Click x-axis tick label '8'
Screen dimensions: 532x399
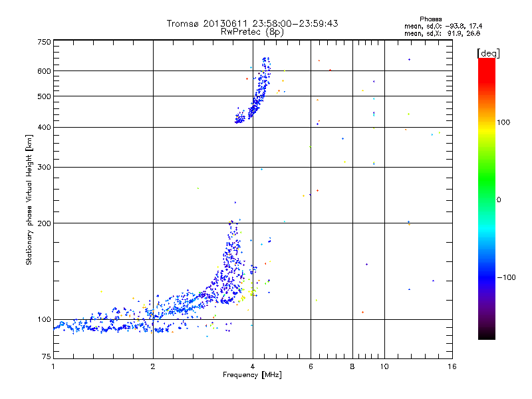coord(352,366)
